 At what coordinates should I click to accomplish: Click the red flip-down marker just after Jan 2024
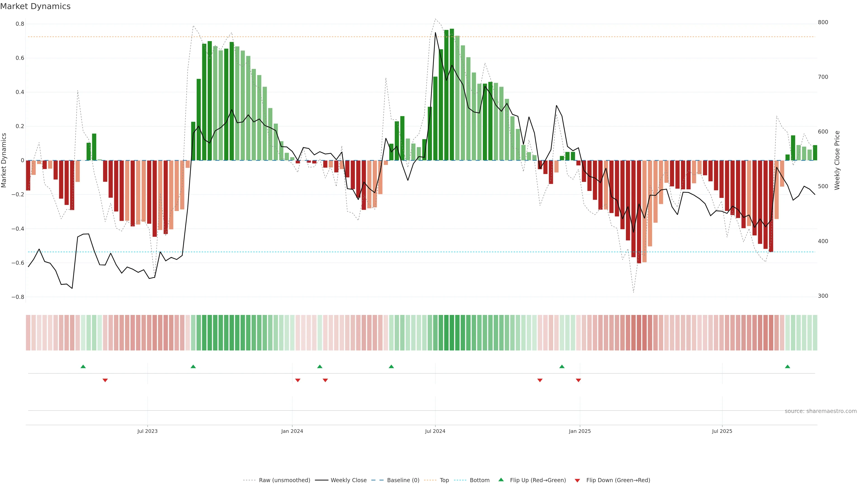pyautogui.click(x=298, y=380)
